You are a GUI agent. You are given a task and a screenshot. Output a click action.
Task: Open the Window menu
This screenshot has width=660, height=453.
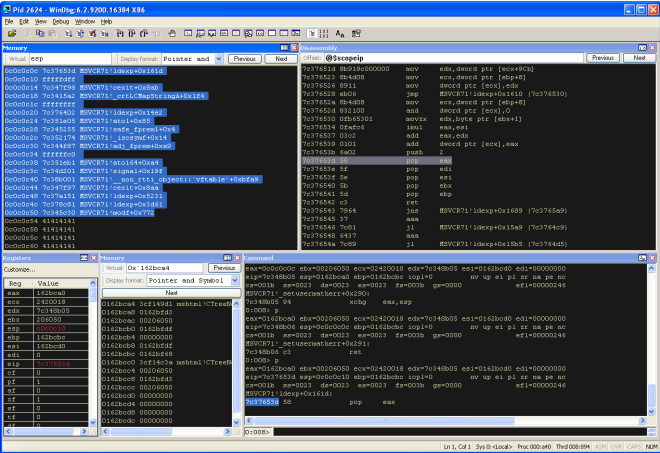pyautogui.click(x=85, y=20)
